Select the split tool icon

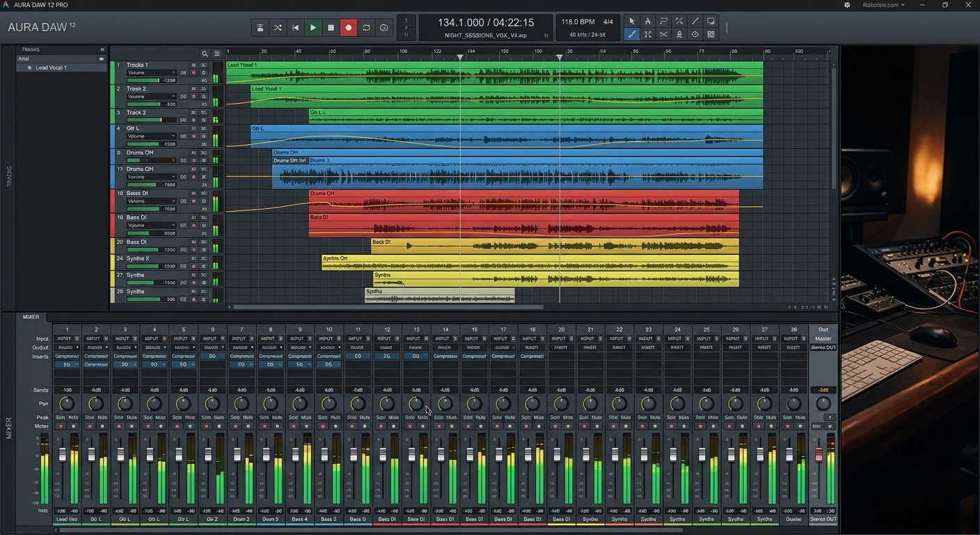647,34
